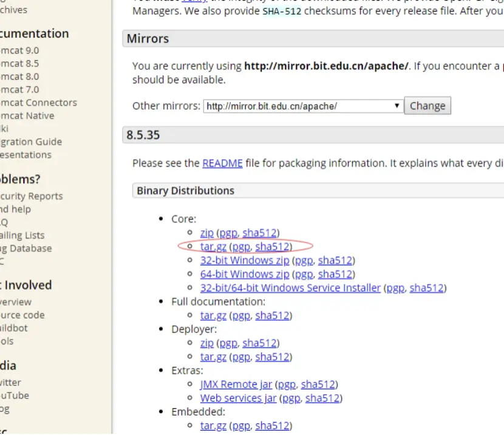Open pgp signature for Windows Service Installer
This screenshot has width=504, height=435.
pos(395,289)
